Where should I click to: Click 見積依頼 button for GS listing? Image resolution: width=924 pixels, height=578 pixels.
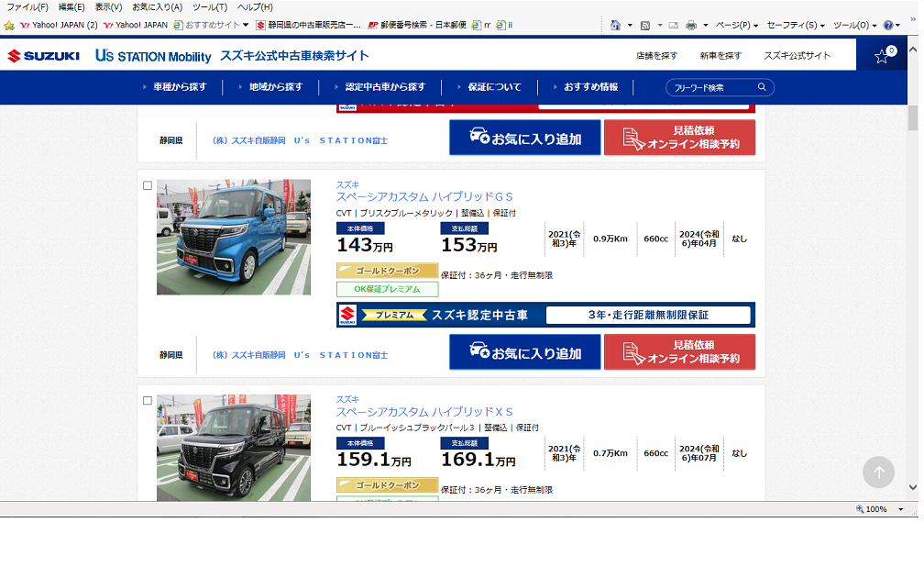(679, 352)
